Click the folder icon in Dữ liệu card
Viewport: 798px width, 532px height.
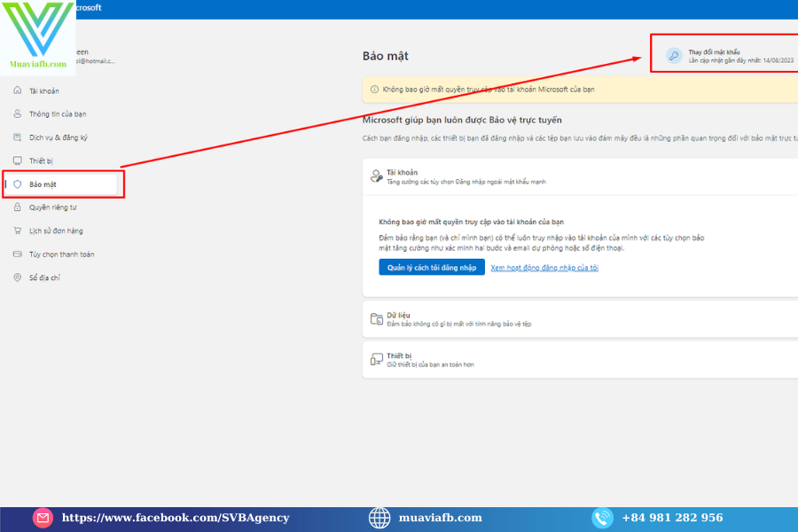pyautogui.click(x=377, y=318)
